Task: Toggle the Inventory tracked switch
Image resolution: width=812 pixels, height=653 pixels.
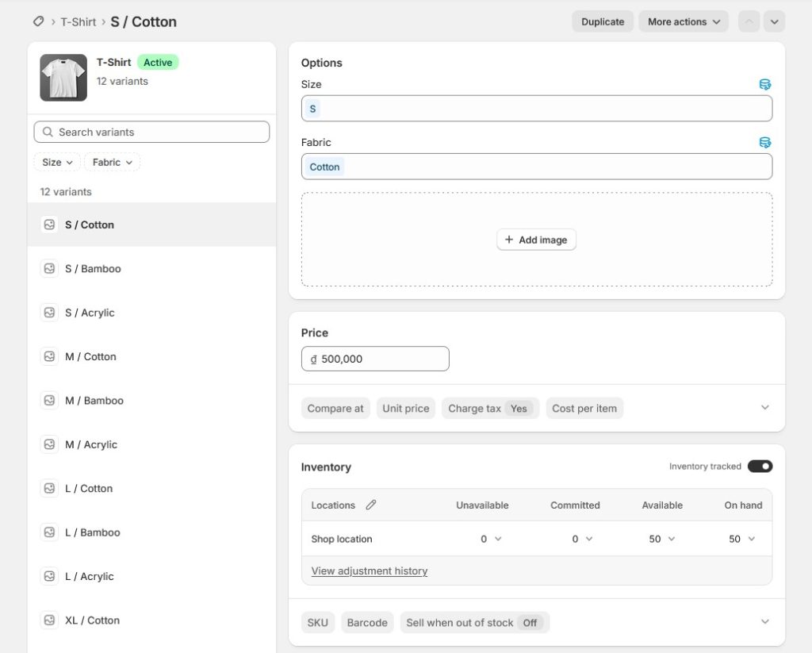Action: [760, 467]
